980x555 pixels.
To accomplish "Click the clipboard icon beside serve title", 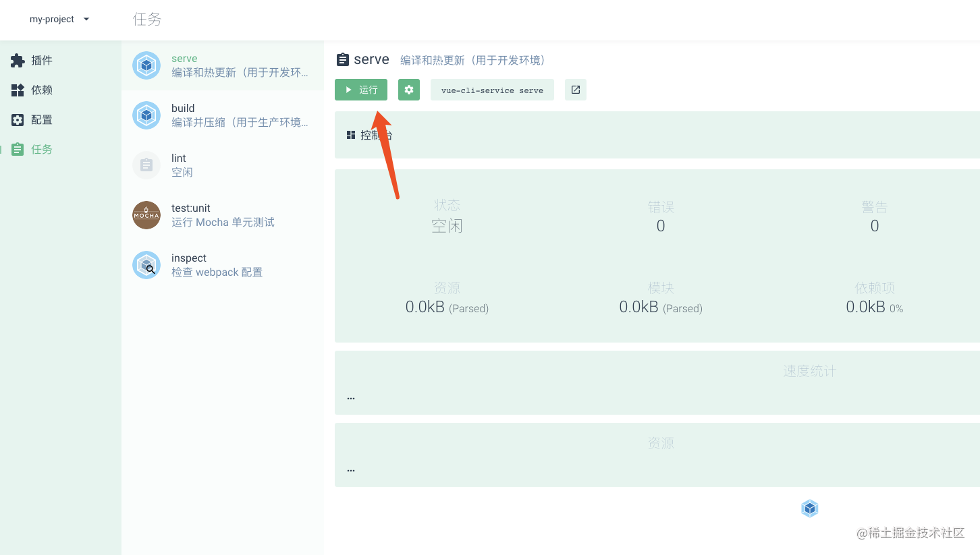I will 343,60.
